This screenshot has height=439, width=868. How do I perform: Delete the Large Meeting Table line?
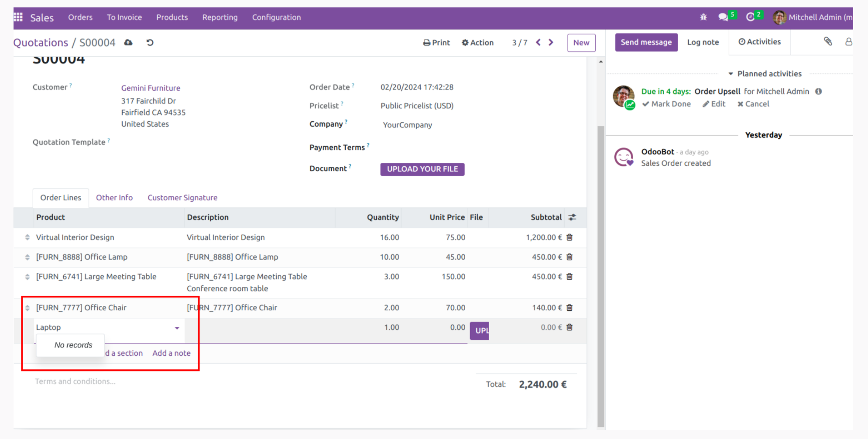[x=570, y=277]
